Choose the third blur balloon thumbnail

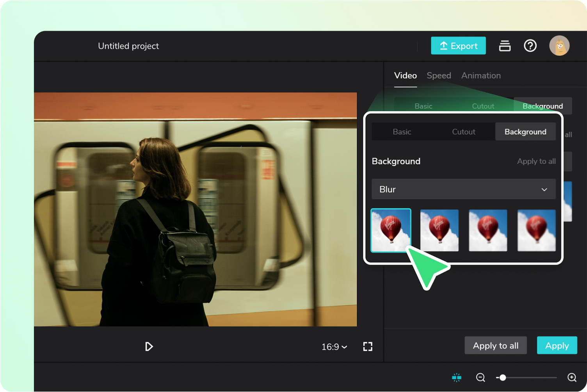[x=488, y=230]
